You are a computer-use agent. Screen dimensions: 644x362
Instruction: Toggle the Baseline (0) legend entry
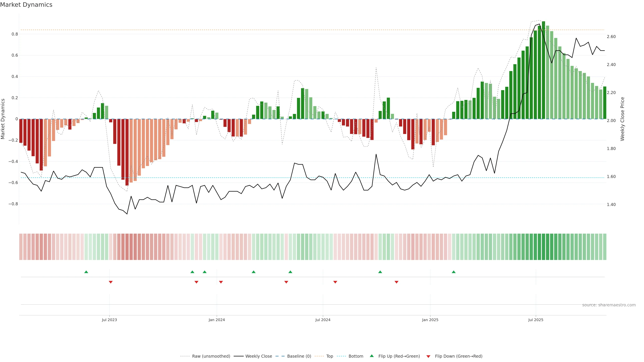(x=299, y=356)
